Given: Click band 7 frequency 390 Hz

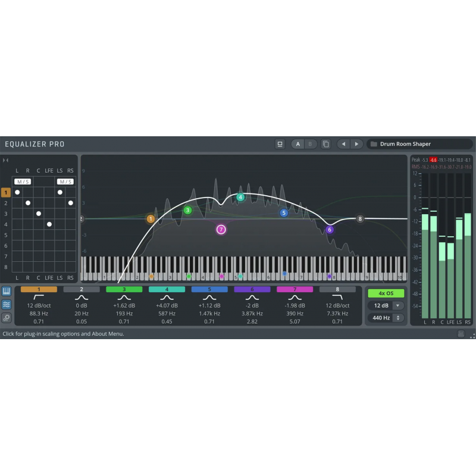Looking at the screenshot, I should 295,314.
